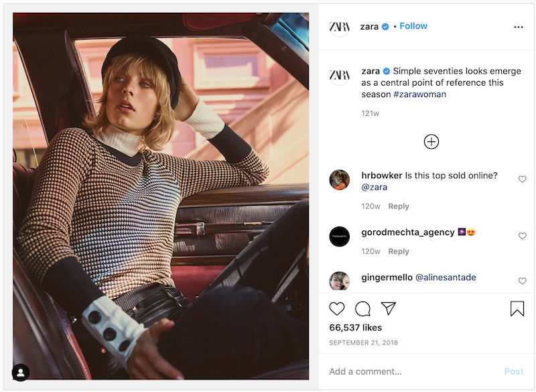Load more comments with the plus circle
The height and width of the screenshot is (392, 536).
point(431,141)
